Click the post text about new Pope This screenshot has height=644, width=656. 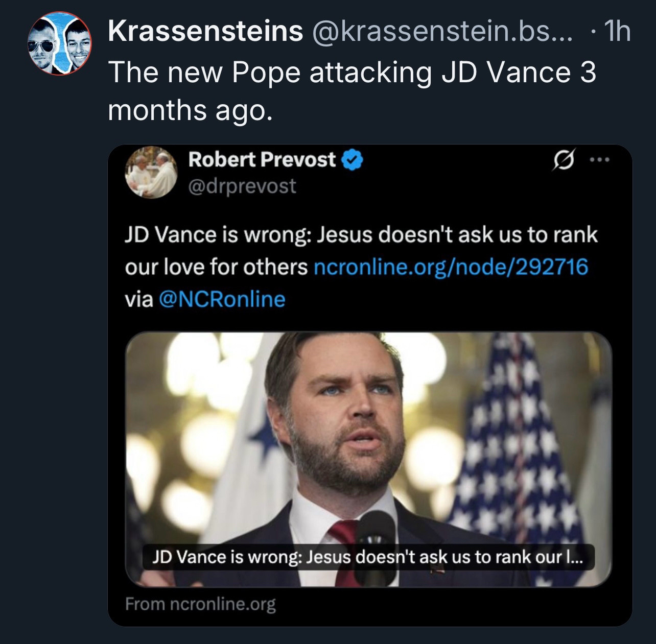pos(352,90)
